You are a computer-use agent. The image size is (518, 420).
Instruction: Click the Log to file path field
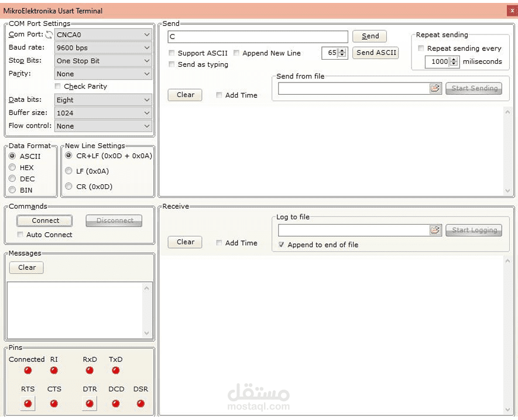pyautogui.click(x=354, y=230)
